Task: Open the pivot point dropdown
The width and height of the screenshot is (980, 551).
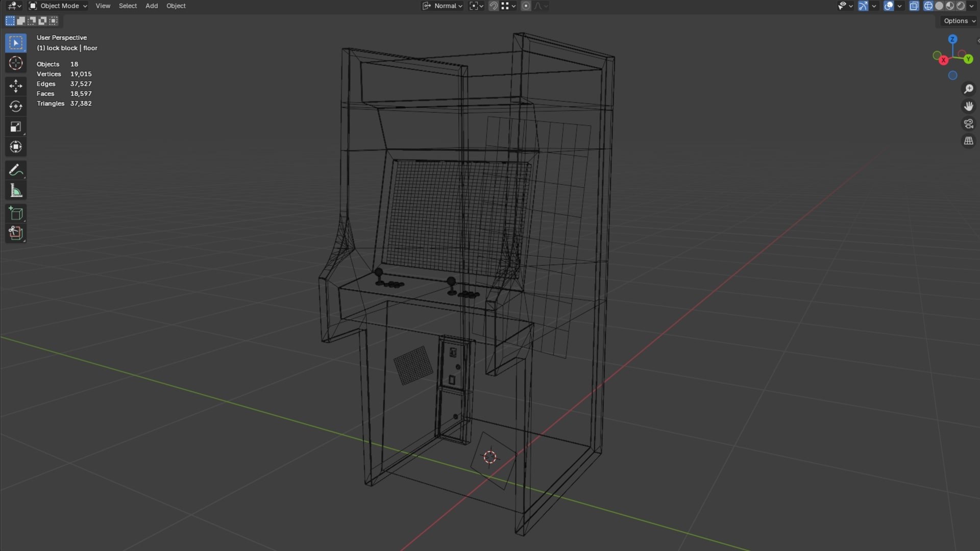Action: pos(476,6)
